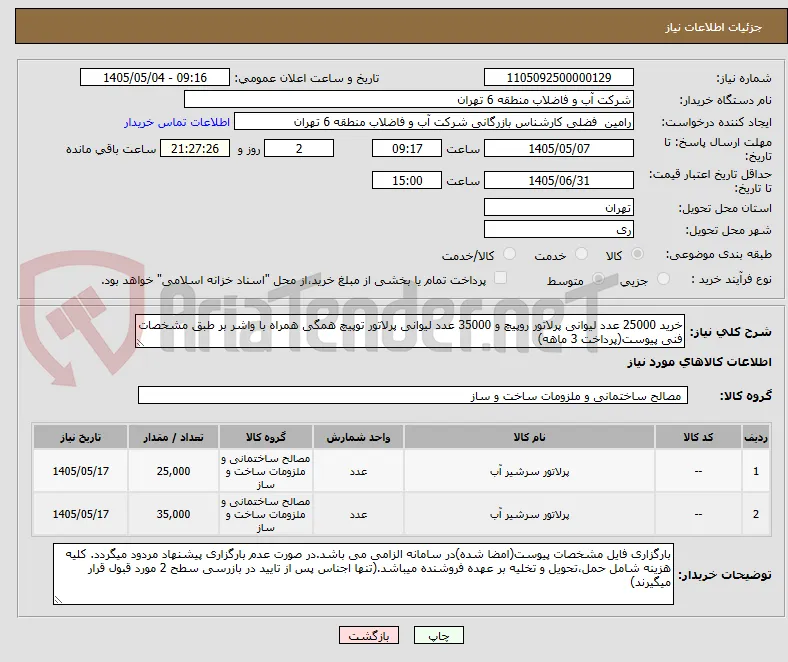Image resolution: width=788 pixels, height=662 pixels.
Task: Click the remaining days field showing 2
Action: pos(299,149)
